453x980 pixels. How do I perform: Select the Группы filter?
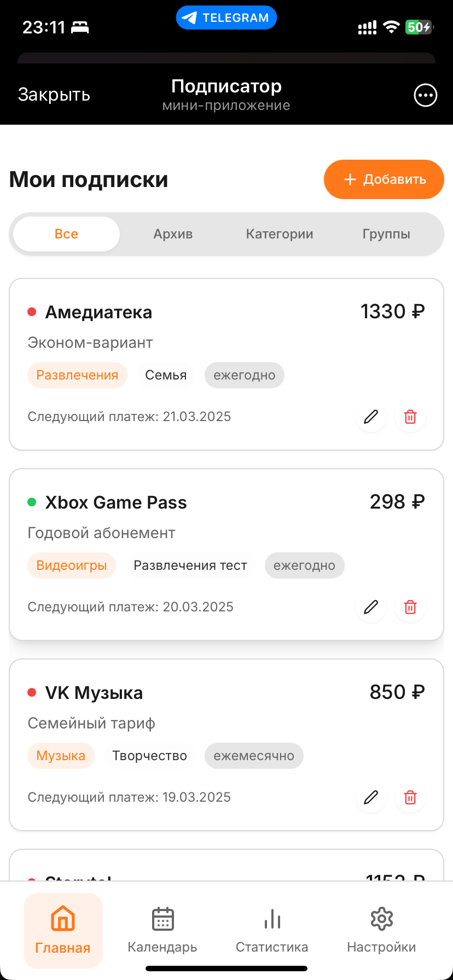pos(386,234)
